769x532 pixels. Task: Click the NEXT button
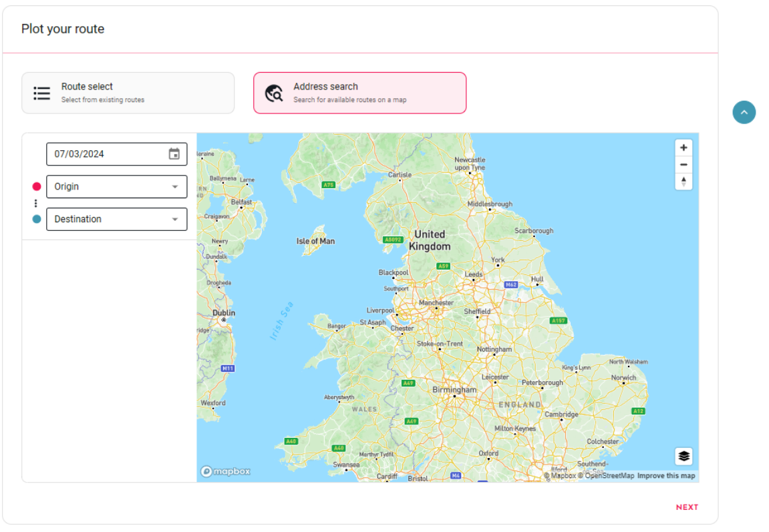coord(687,507)
